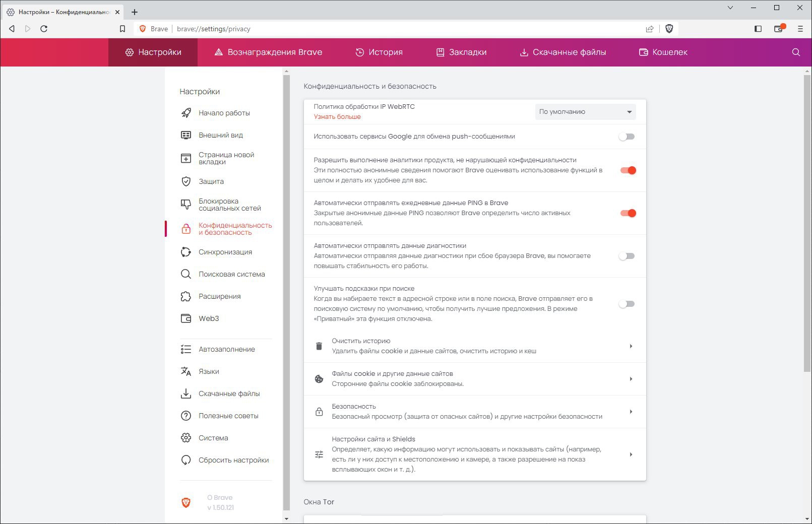Click the sidebar menu scrollbar thumb
This screenshot has height=524, width=812.
click(287, 292)
